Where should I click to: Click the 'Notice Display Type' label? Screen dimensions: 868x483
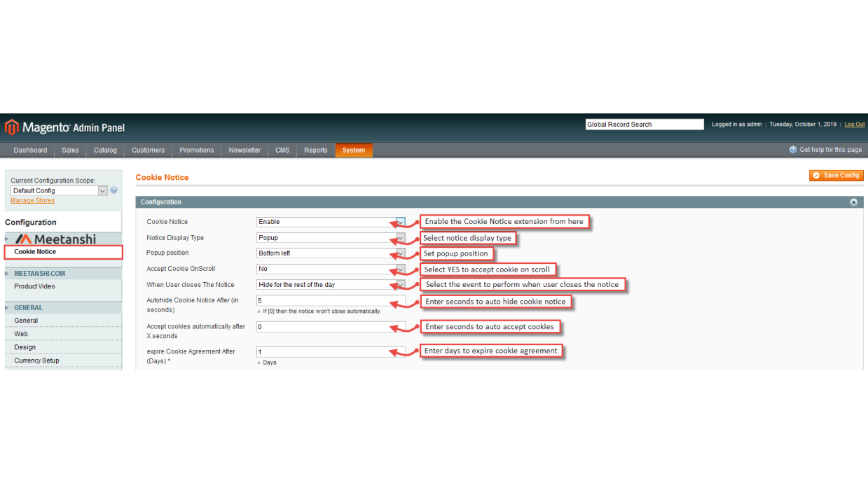click(x=175, y=238)
